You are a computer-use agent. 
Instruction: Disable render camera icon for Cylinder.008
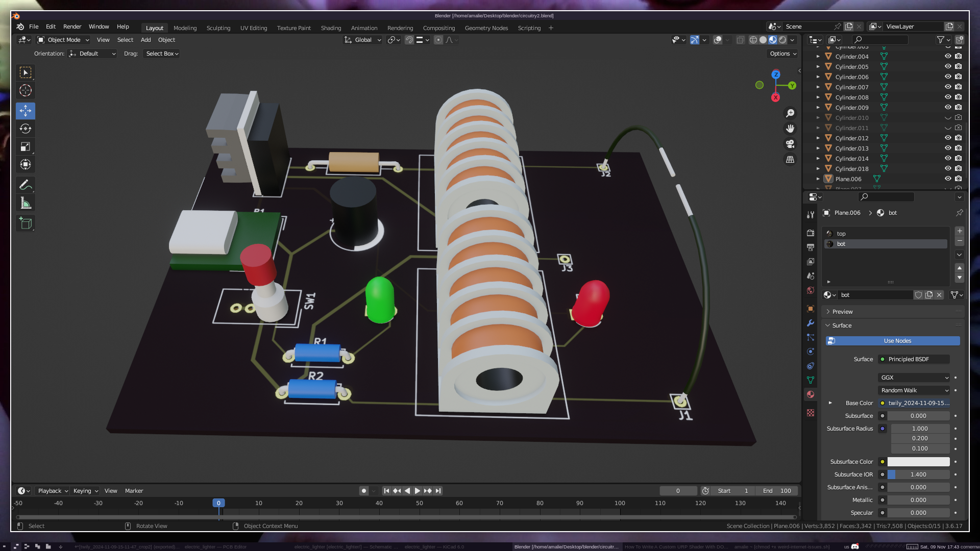coord(959,97)
